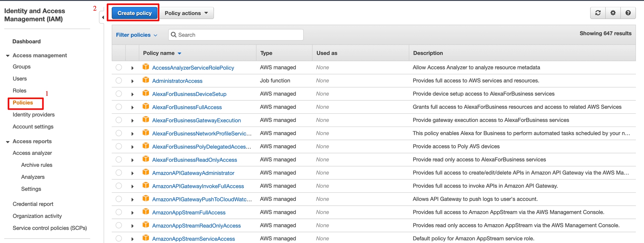Click the AlexaForBusinessGatewayExecution box icon
This screenshot has width=644, height=243.
[x=146, y=119]
